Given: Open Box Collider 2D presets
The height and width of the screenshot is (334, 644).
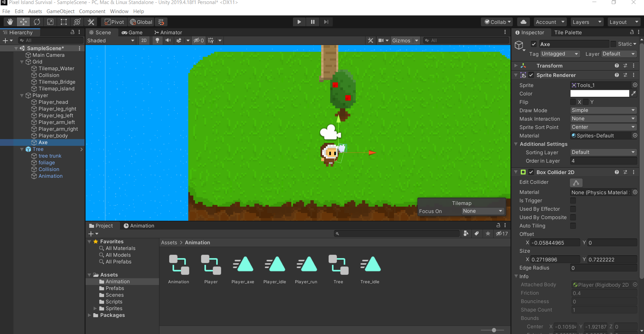Looking at the screenshot, I should [625, 172].
